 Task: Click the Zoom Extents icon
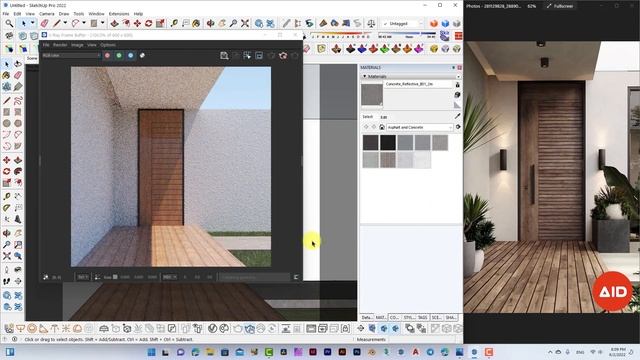coord(245,23)
